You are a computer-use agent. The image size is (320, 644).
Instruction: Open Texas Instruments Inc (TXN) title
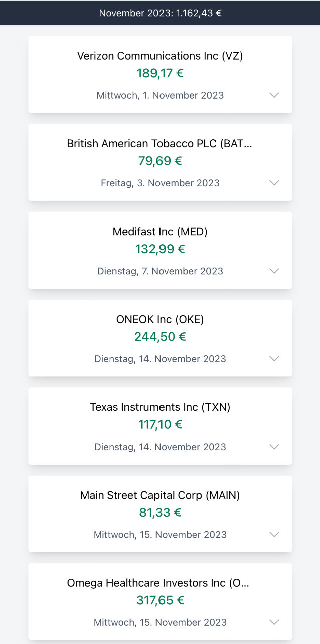(160, 407)
